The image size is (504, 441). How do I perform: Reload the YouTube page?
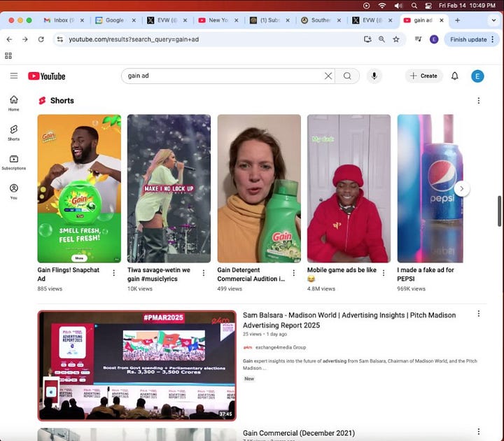point(41,39)
